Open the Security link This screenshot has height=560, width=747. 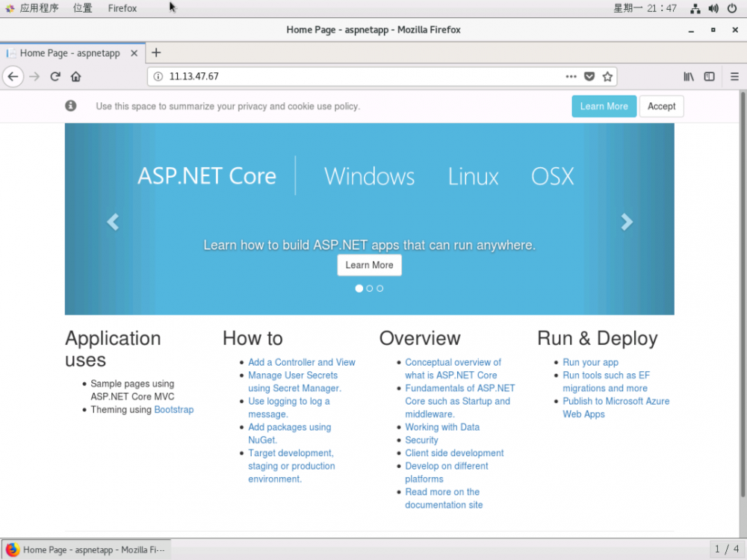click(x=421, y=440)
